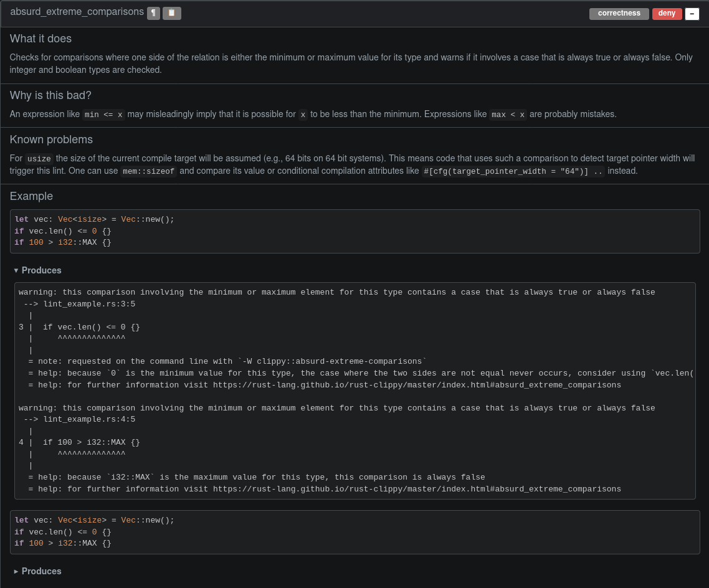709x588 pixels.
Task: Collapse lint with the minus button
Action: coord(692,14)
